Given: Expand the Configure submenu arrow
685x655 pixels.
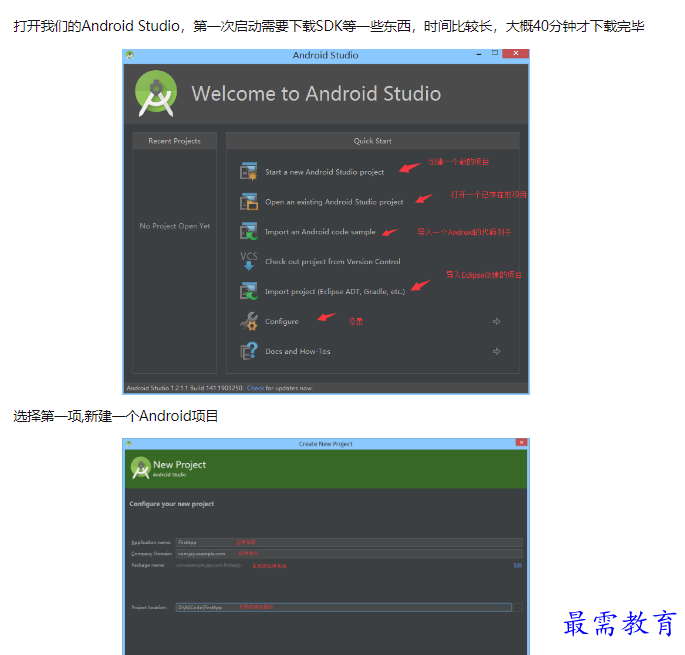Looking at the screenshot, I should coord(496,321).
